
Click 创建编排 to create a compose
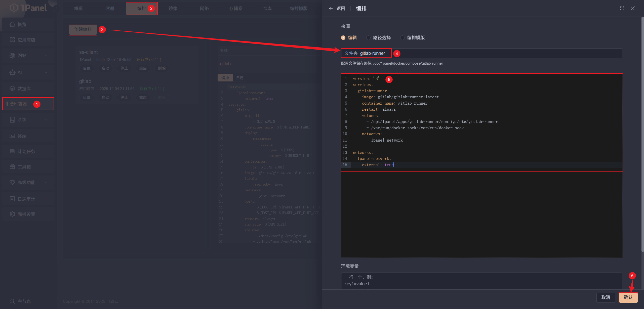tap(83, 29)
